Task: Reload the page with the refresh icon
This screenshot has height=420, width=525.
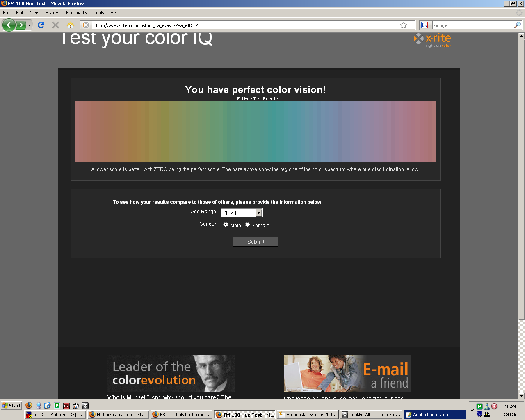Action: tap(41, 25)
